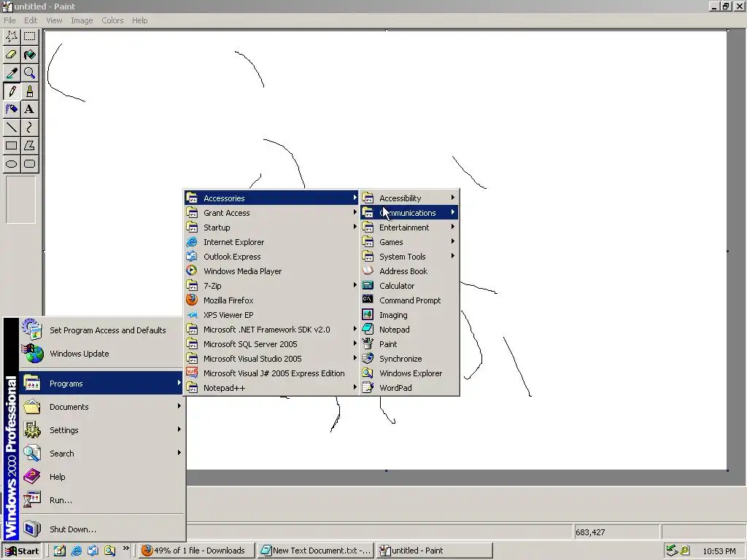Select the Pencil tool

click(12, 91)
